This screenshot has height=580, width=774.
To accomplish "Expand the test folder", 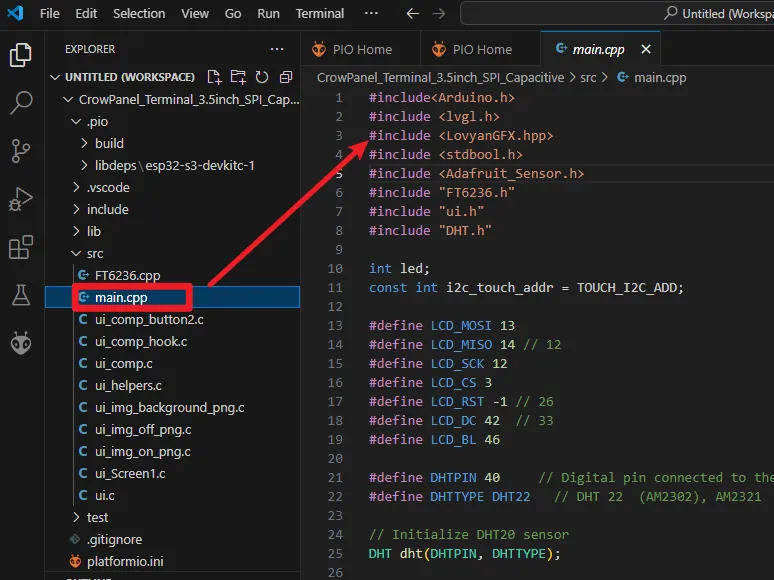I will tap(97, 517).
